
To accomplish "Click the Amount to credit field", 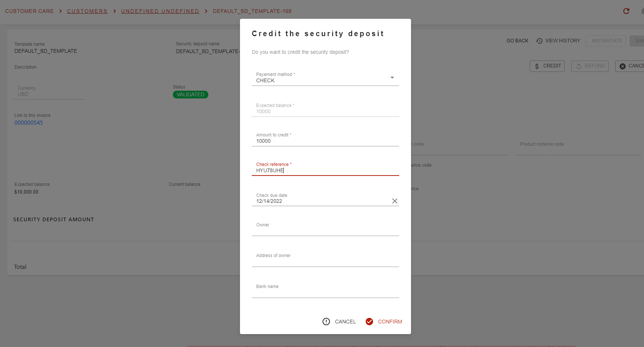I will pyautogui.click(x=326, y=138).
